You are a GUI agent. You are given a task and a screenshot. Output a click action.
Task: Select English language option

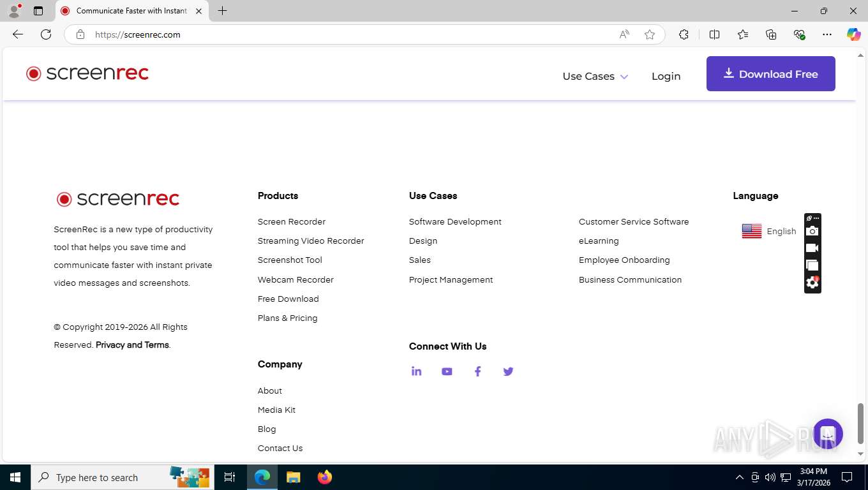click(781, 231)
